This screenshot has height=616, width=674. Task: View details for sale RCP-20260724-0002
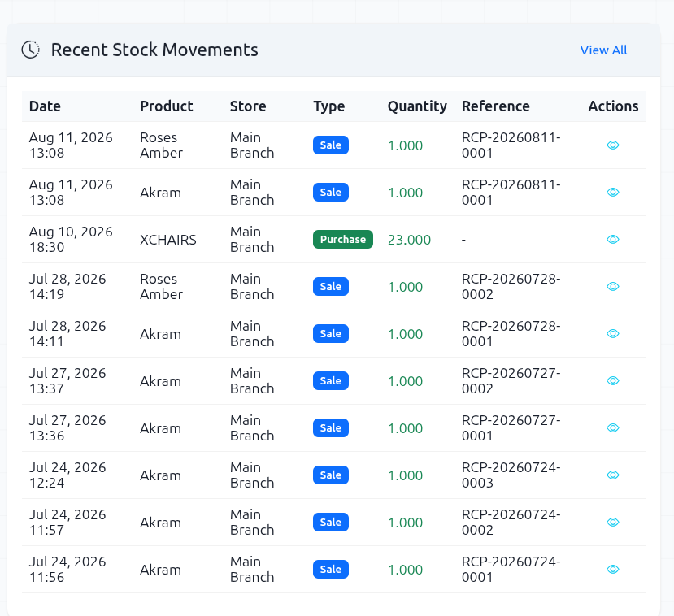[612, 523]
